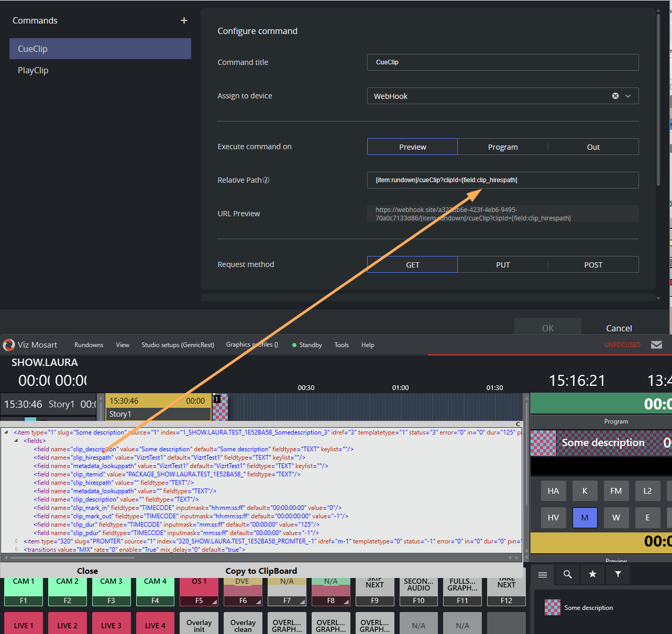Click the Relative Path info icon
672x634 pixels.
pyautogui.click(x=266, y=180)
